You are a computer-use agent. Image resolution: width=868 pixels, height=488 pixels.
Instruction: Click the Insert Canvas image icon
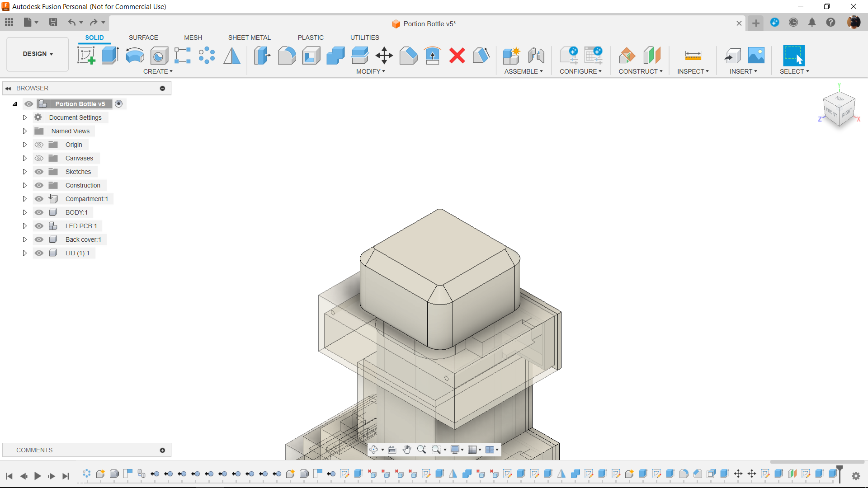pos(756,56)
